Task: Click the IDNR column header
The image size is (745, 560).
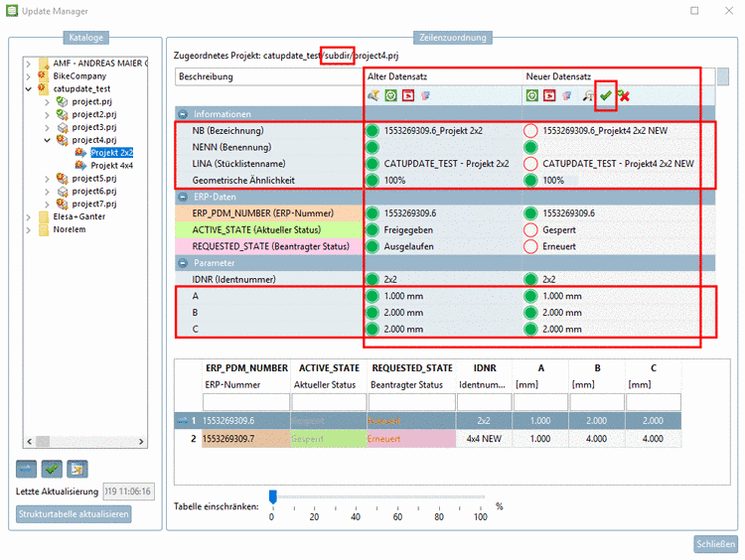Action: pos(485,368)
